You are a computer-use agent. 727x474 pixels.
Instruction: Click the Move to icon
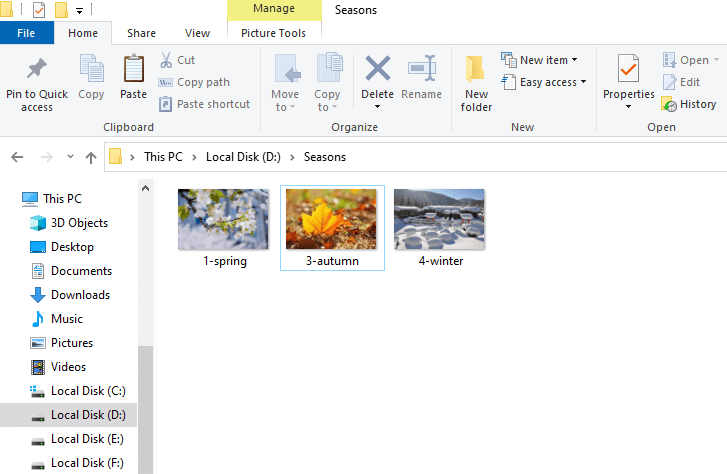point(287,69)
